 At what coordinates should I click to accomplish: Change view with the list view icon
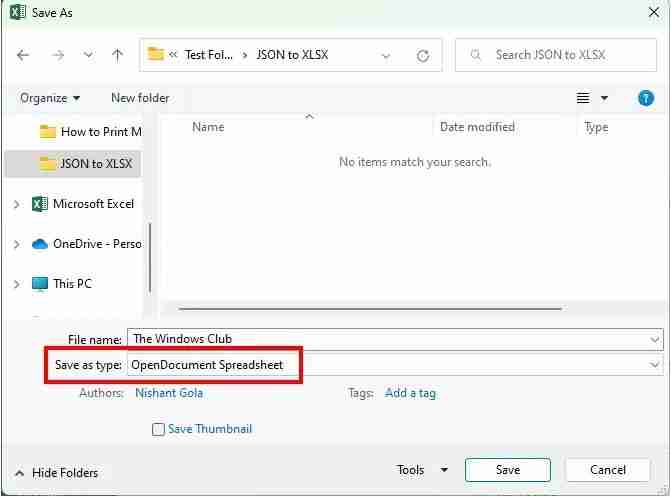(583, 98)
